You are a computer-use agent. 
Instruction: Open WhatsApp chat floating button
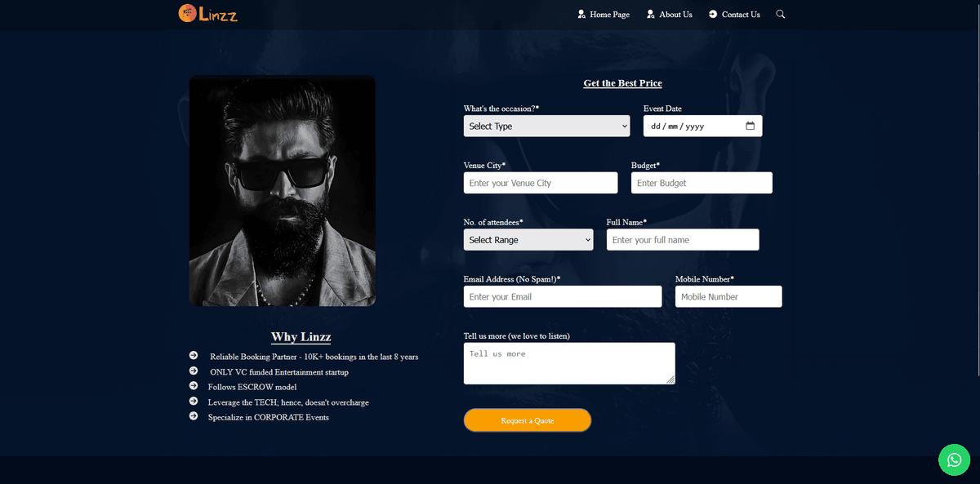click(x=954, y=460)
